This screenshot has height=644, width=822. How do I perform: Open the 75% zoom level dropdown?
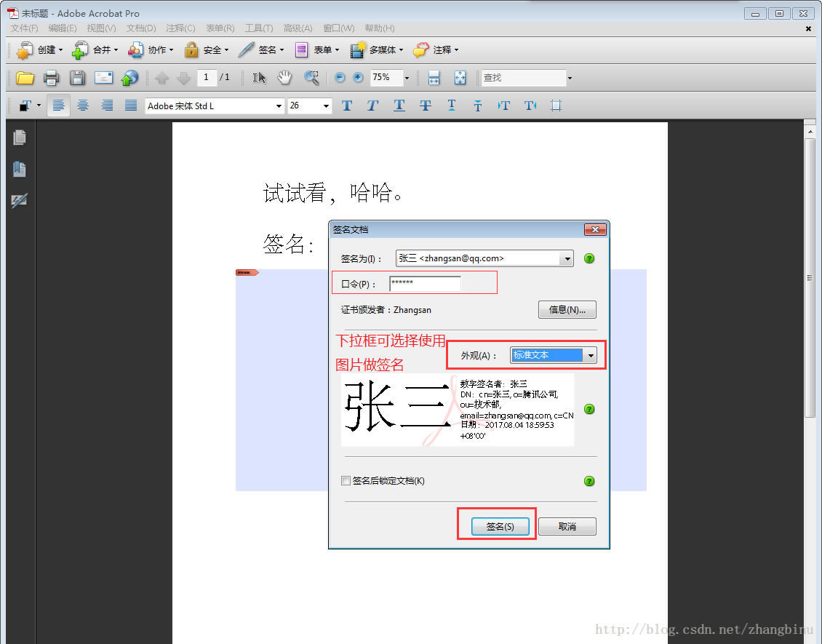[x=407, y=78]
